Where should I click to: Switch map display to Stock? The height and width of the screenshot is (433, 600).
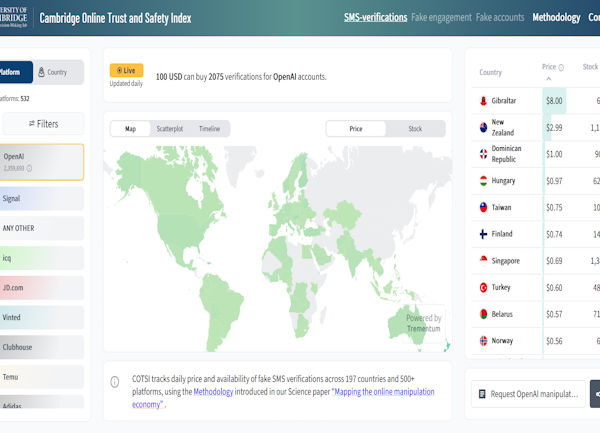coord(415,129)
